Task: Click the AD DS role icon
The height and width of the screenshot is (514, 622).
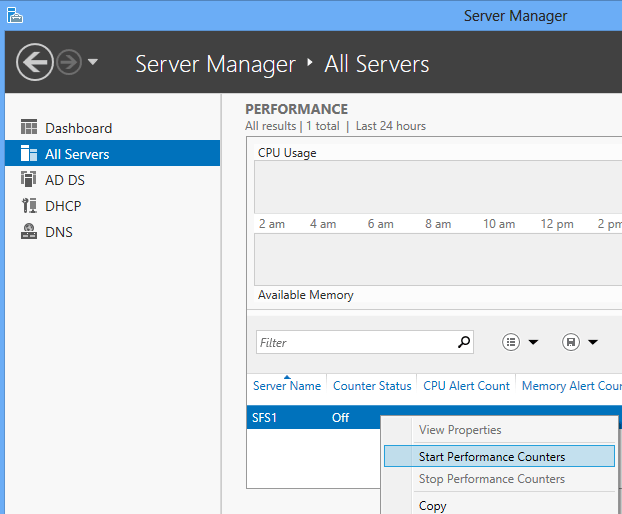Action: 29,179
